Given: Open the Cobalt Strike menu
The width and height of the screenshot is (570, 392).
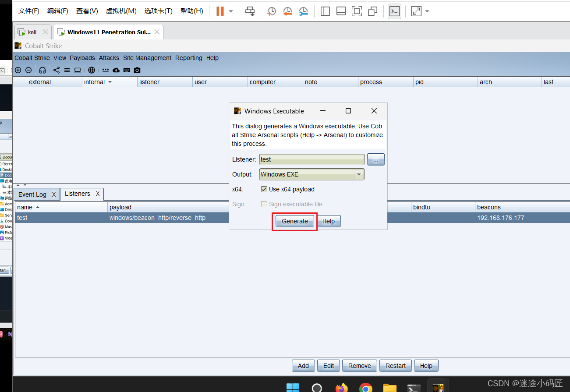Looking at the screenshot, I should point(32,58).
